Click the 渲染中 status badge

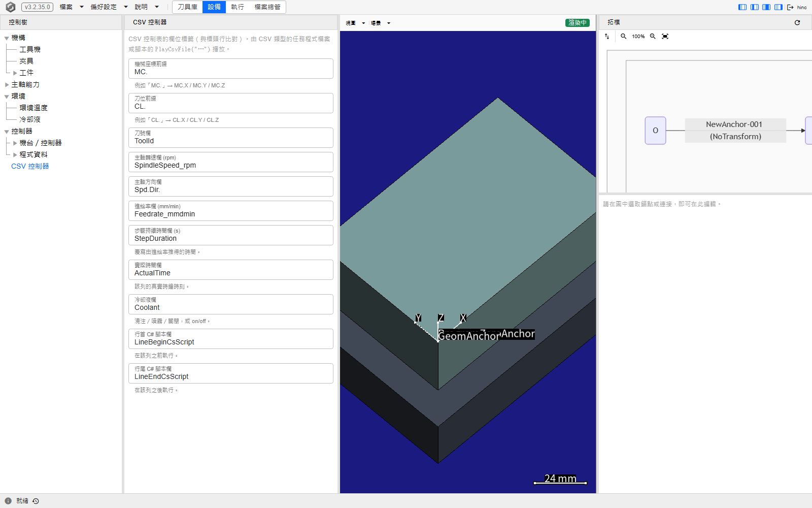tap(578, 23)
